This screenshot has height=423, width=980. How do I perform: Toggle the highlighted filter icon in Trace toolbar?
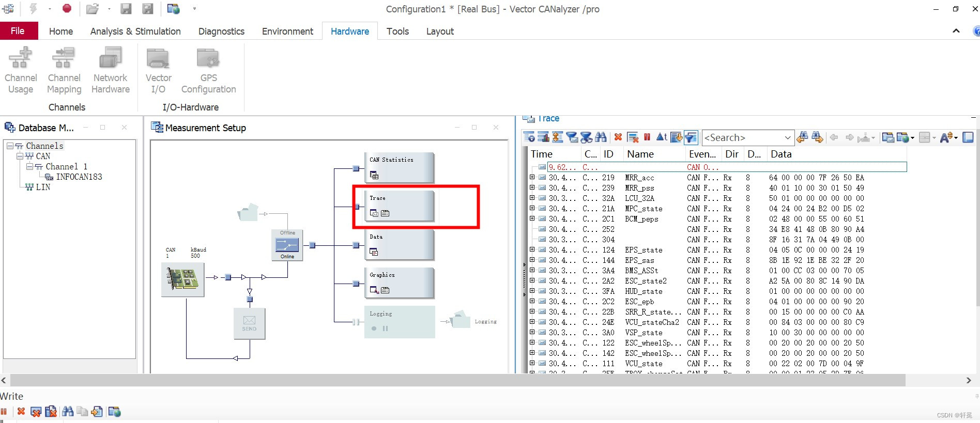(x=691, y=137)
